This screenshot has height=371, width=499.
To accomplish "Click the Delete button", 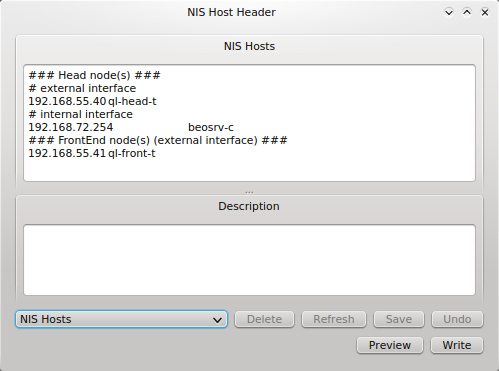I will [264, 319].
